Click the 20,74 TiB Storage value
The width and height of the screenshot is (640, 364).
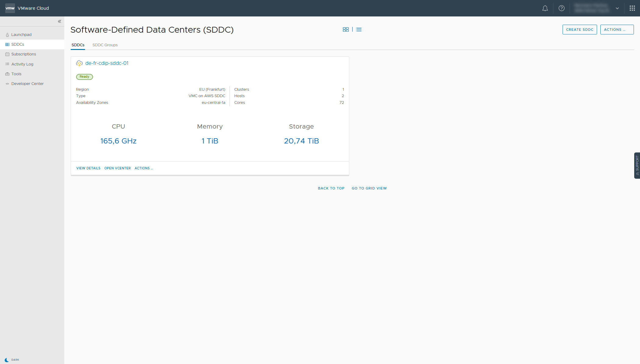click(x=301, y=141)
